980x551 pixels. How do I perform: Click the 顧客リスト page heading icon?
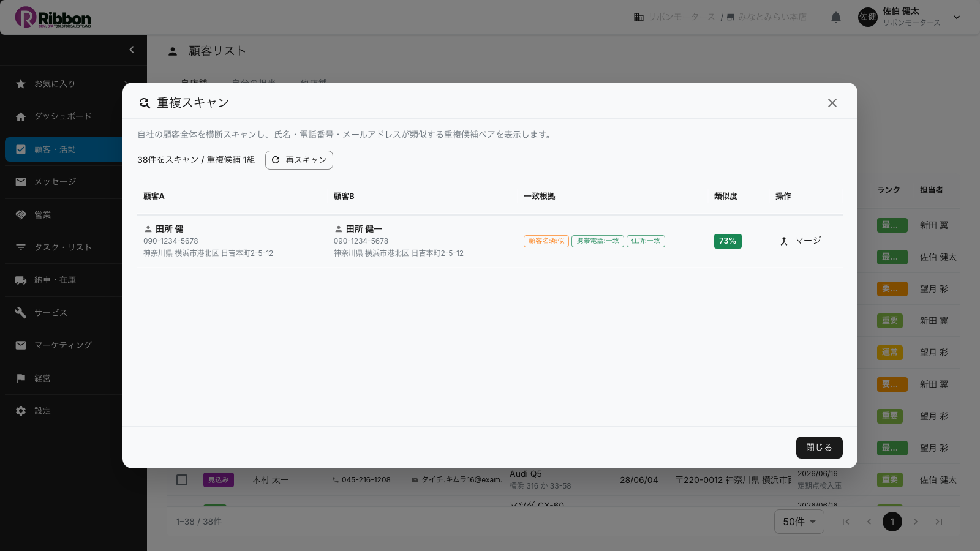pyautogui.click(x=173, y=51)
